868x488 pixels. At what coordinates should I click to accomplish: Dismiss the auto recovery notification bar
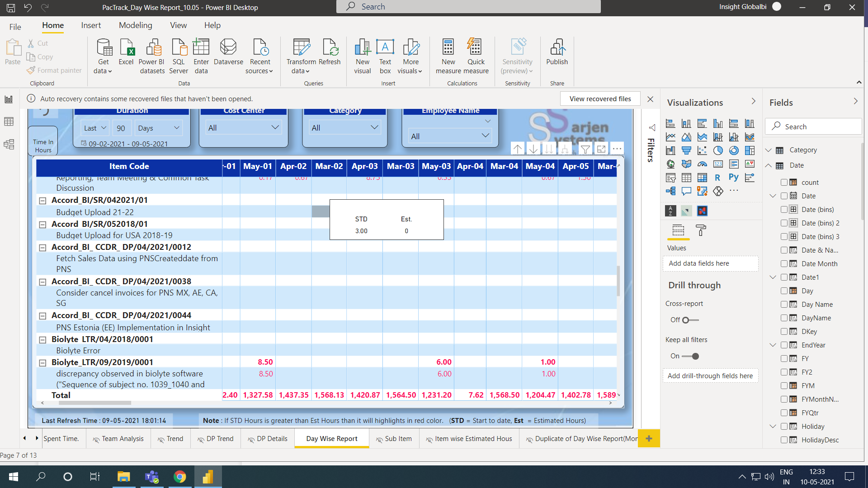pos(651,99)
